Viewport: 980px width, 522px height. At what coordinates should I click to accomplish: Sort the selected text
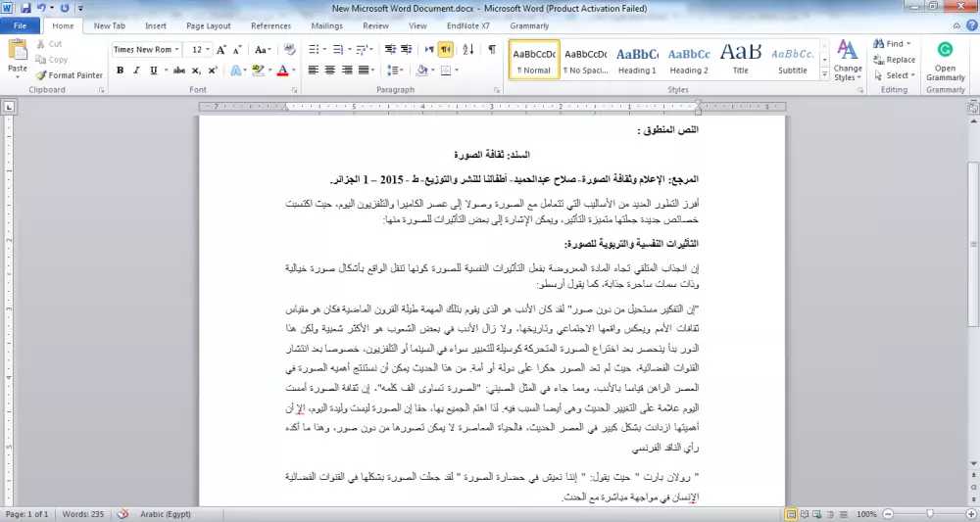[x=468, y=49]
